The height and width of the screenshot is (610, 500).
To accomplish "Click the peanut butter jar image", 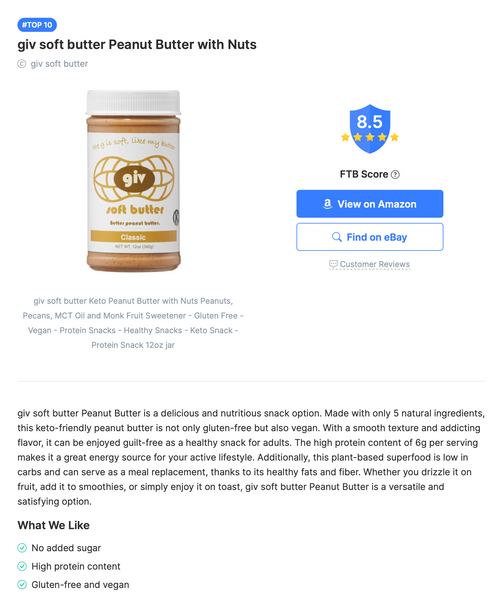I will pyautogui.click(x=133, y=181).
